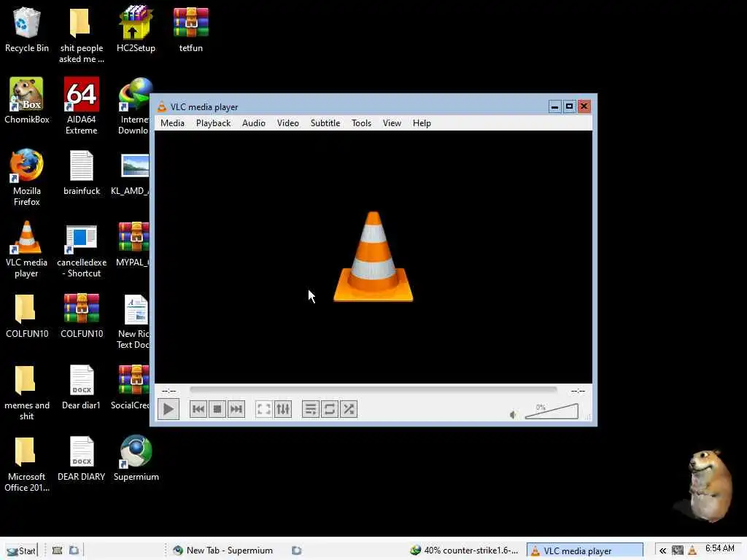The height and width of the screenshot is (560, 747).
Task: Select the Mozilla Firefox shortcut
Action: [x=27, y=177]
